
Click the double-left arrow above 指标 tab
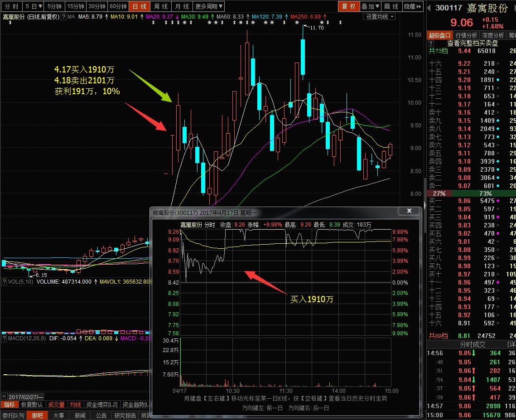tap(4, 396)
